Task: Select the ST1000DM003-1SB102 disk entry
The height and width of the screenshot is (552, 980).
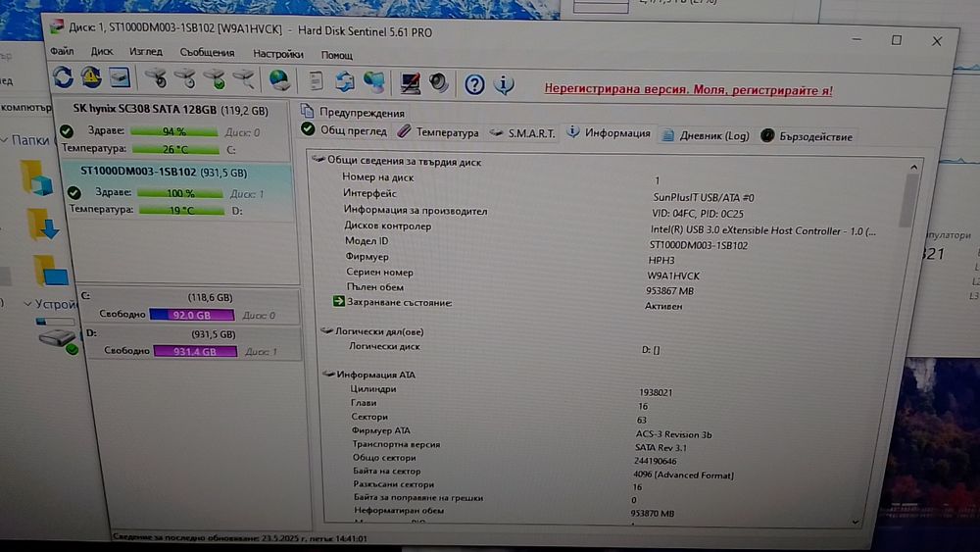Action: click(x=176, y=191)
